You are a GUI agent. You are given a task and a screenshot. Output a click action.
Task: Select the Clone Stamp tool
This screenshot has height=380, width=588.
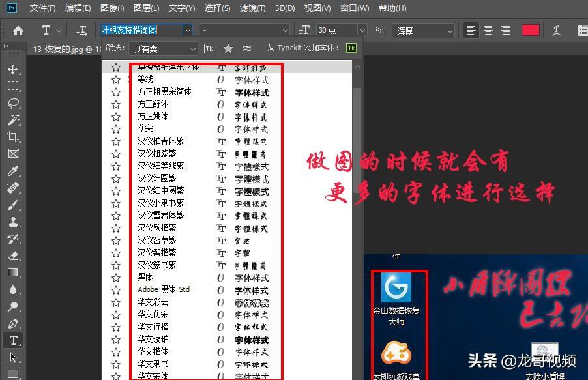tap(13, 222)
